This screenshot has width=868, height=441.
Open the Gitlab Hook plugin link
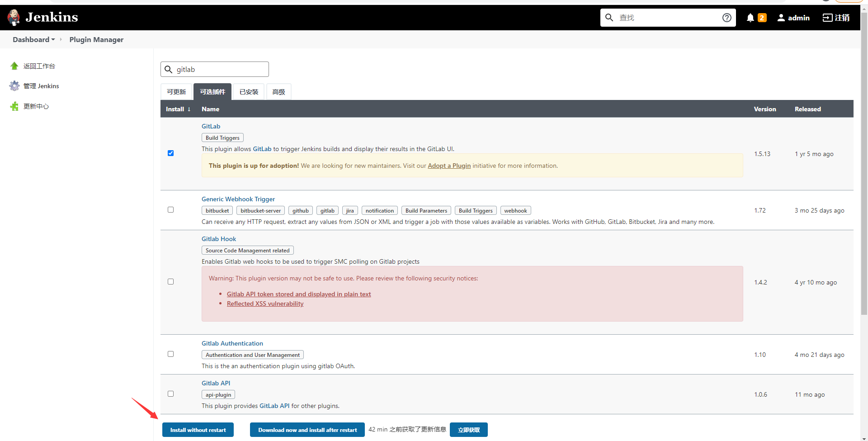[x=219, y=239]
